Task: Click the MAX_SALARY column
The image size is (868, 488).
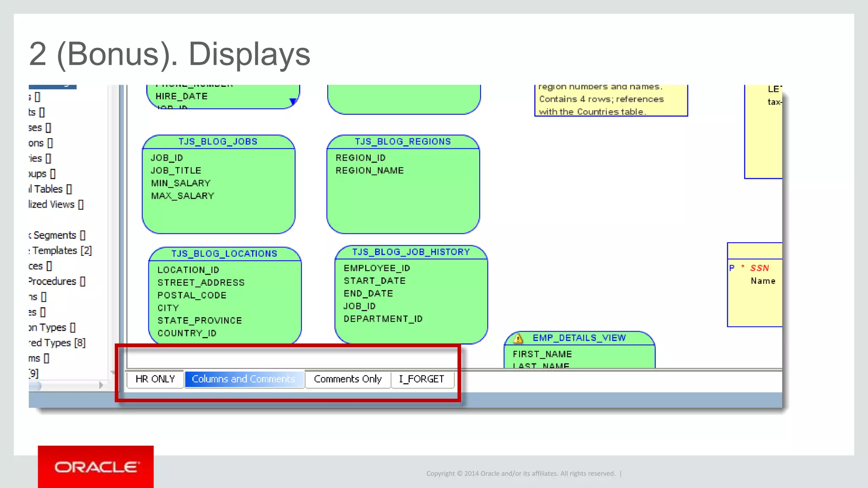Action: point(183,196)
